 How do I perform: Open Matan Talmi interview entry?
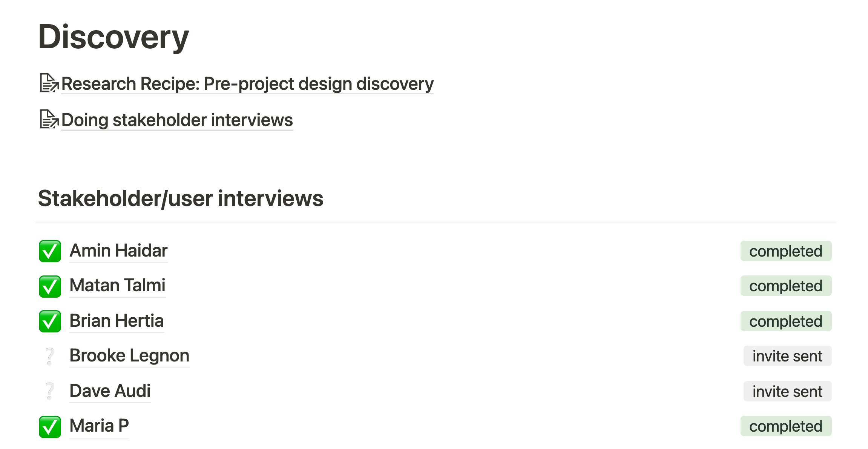(x=117, y=286)
